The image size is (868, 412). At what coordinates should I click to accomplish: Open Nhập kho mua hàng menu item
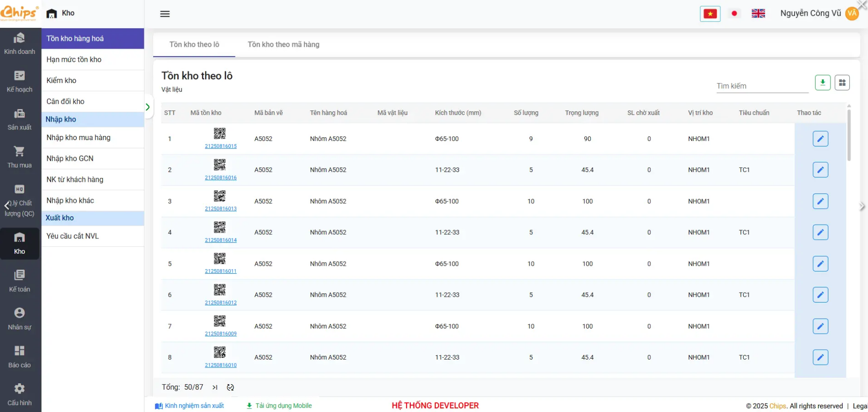pos(93,137)
